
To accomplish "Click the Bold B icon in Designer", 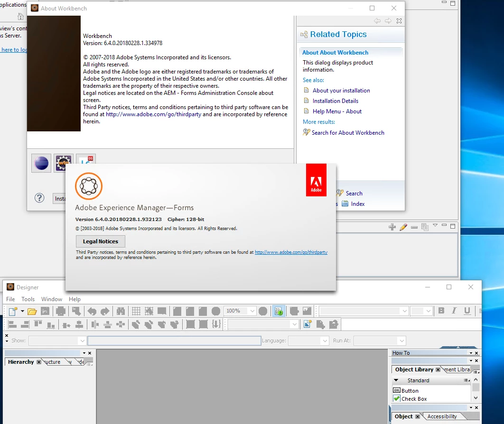I will (x=441, y=310).
